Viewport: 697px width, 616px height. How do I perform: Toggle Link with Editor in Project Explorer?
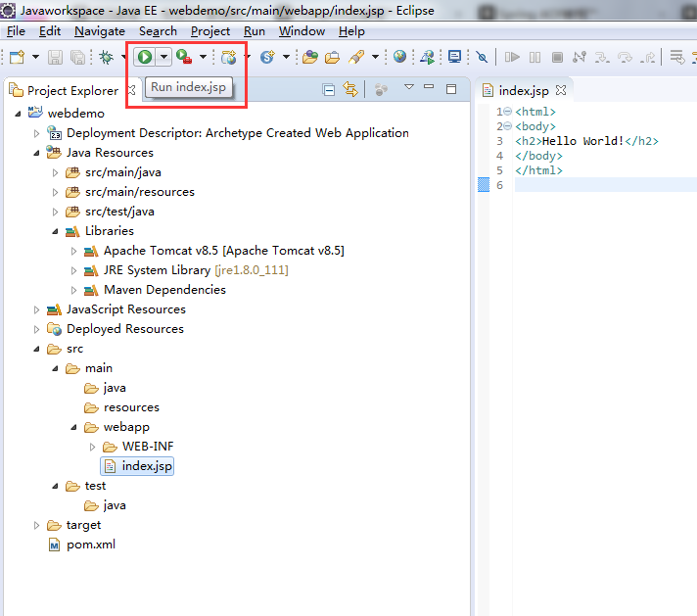coord(350,89)
